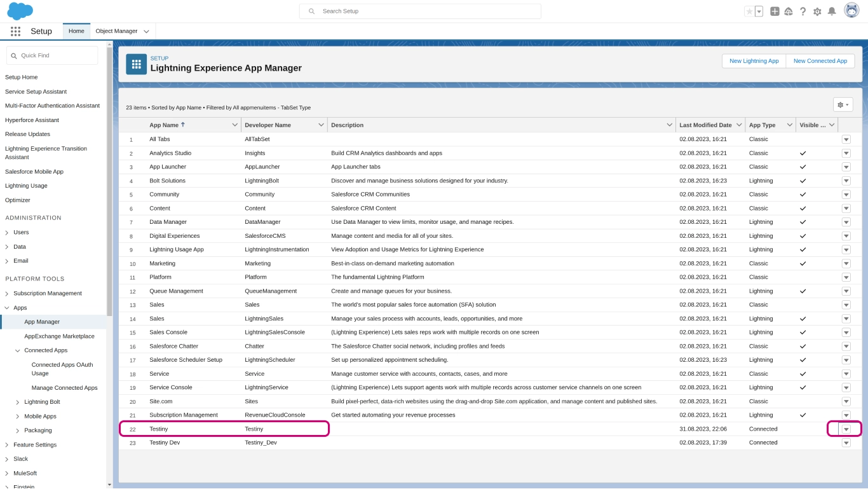Open row actions dropdown for Testiny Dev
This screenshot has height=489, width=868.
coord(846,443)
